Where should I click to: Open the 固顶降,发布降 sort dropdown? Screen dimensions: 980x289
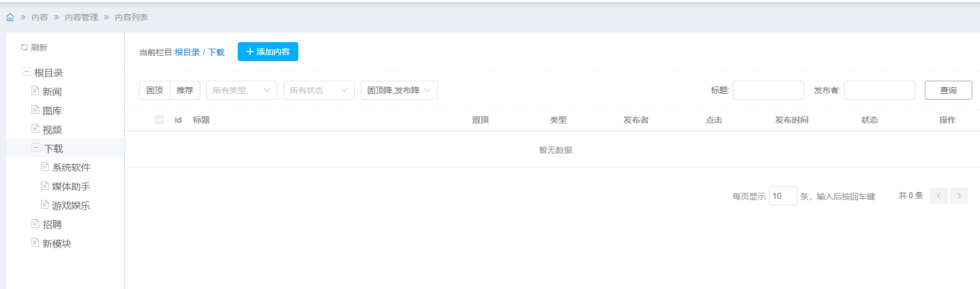pyautogui.click(x=399, y=90)
